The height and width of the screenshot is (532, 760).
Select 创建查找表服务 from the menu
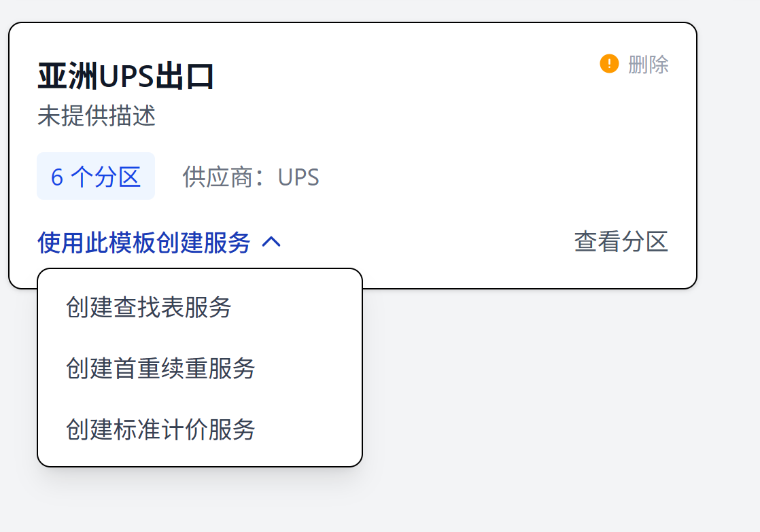pos(149,307)
